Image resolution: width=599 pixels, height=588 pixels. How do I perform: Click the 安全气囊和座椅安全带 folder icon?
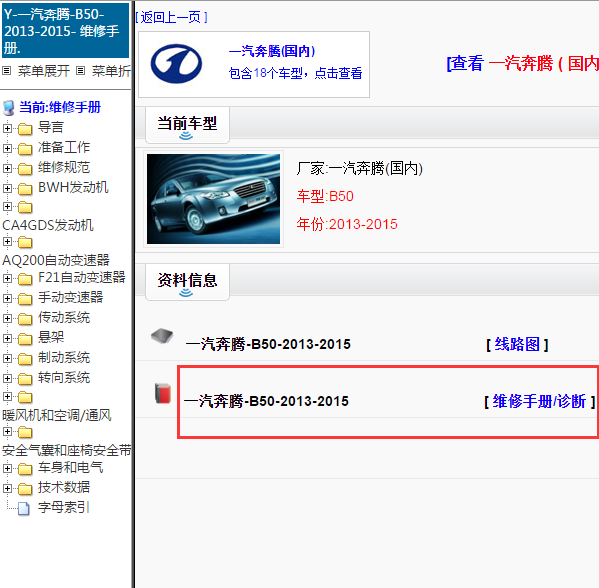25,432
